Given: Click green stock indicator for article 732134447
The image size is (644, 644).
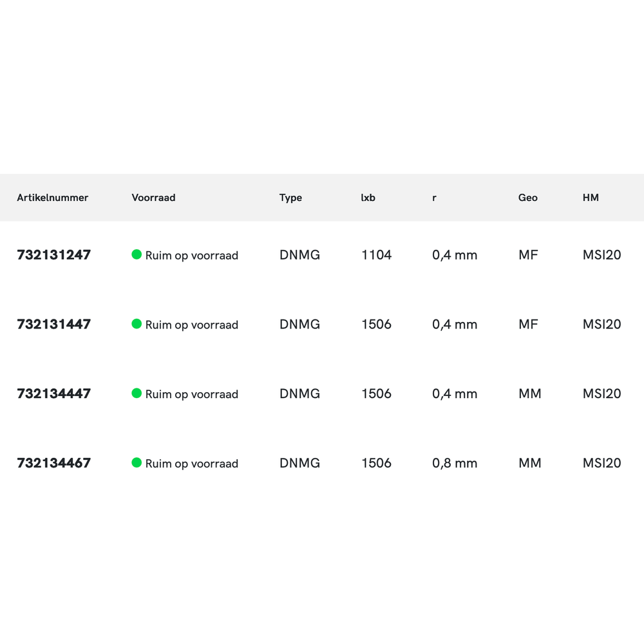Looking at the screenshot, I should click(x=137, y=393).
